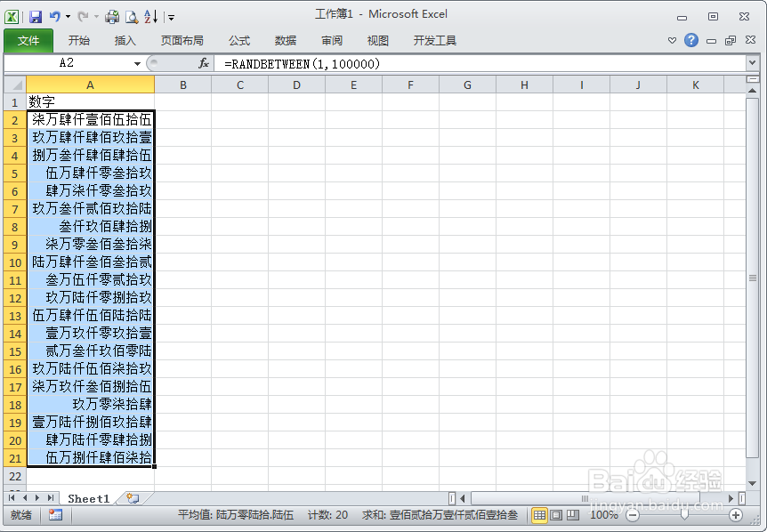Click the Undo icon
The width and height of the screenshot is (767, 532).
55,17
